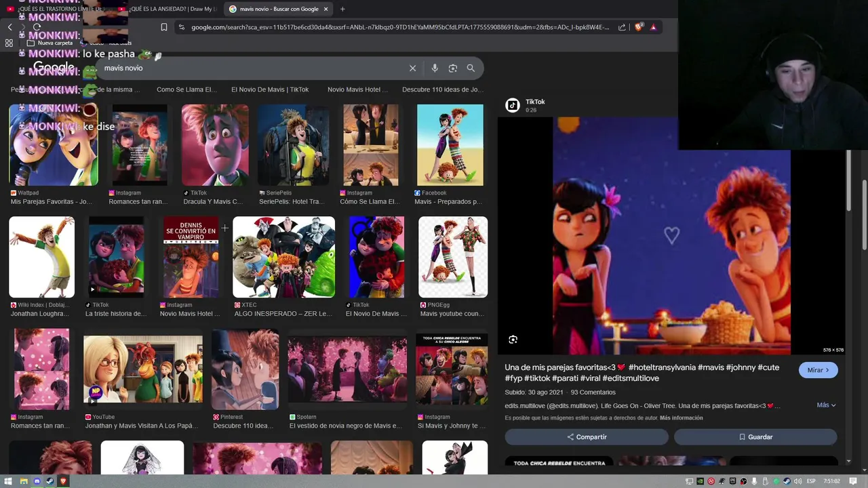Open 'Si Mavis y Johnny te...' thumbnail
The height and width of the screenshot is (488, 868).
[x=452, y=369]
